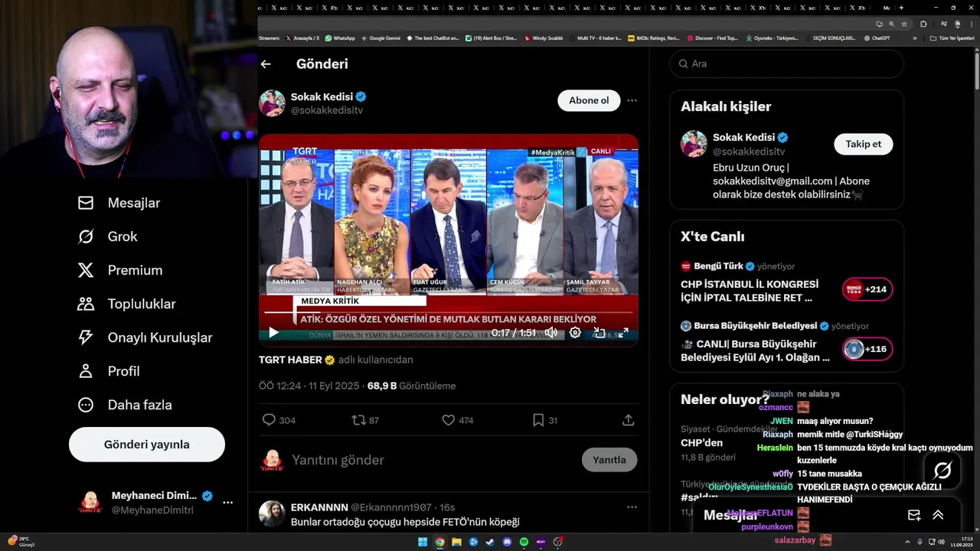This screenshot has width=980, height=551.
Task: Click the Ara search field
Action: point(787,64)
